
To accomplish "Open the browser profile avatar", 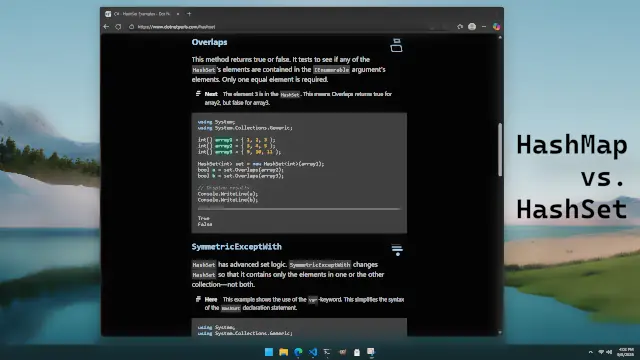I will coord(472,27).
